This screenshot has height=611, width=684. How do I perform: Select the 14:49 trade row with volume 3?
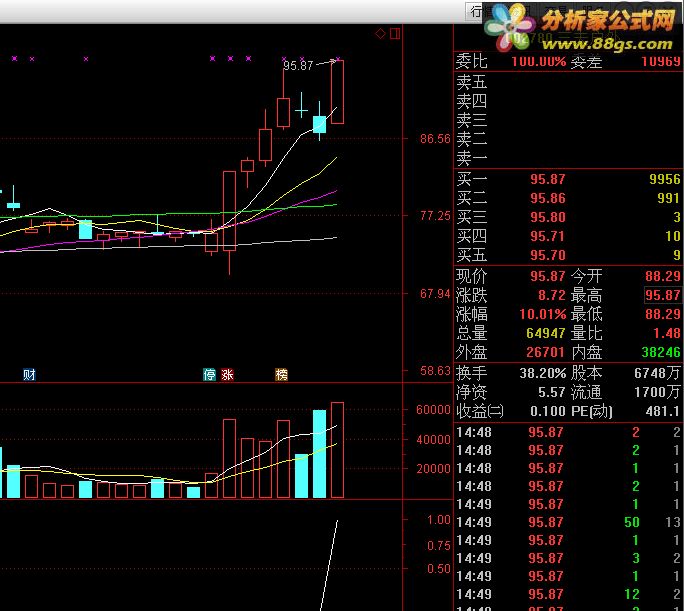tap(568, 558)
